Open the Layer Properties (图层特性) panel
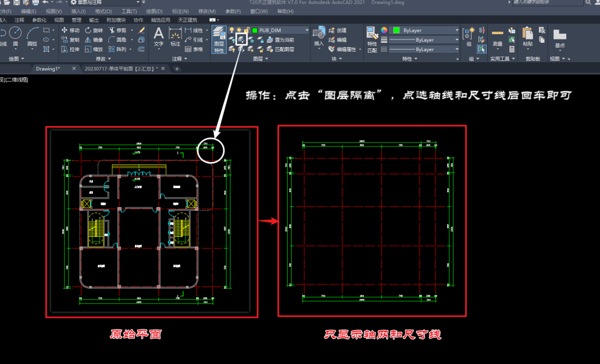Image resolution: width=600 pixels, height=364 pixels. click(219, 39)
